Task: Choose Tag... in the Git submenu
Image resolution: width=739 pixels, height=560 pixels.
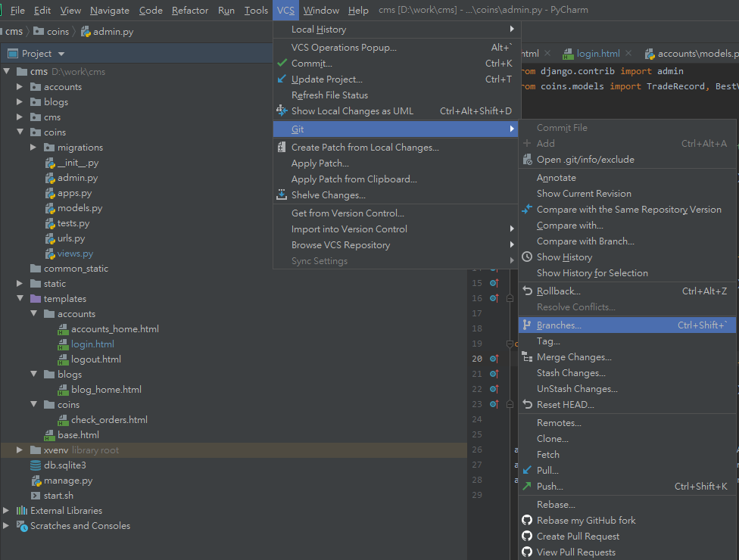Action: (627, 341)
